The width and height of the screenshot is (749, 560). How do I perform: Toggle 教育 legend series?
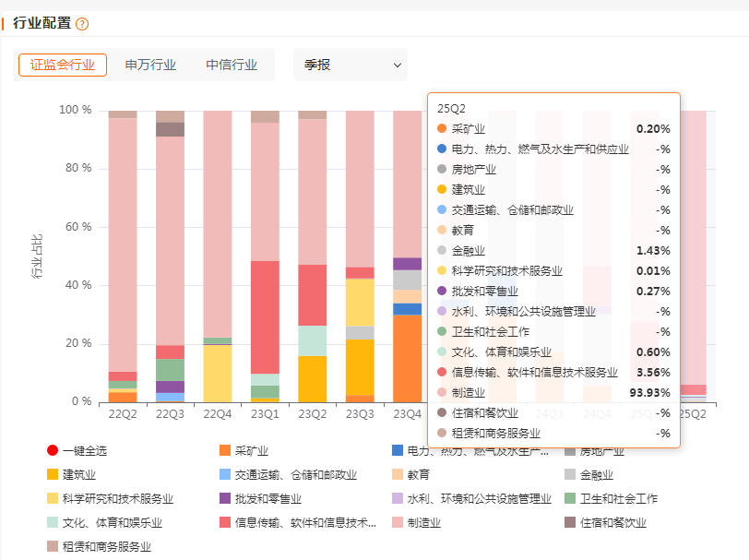[410, 474]
